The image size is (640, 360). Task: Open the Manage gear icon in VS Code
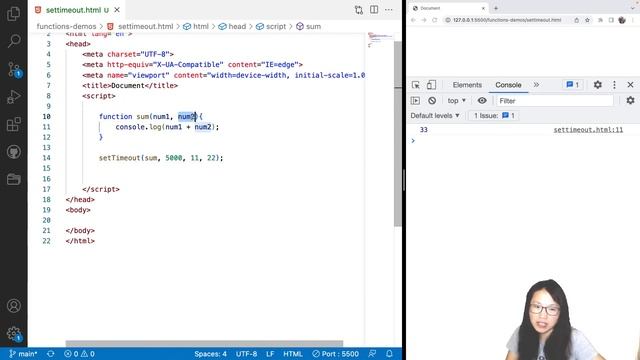pos(14,334)
